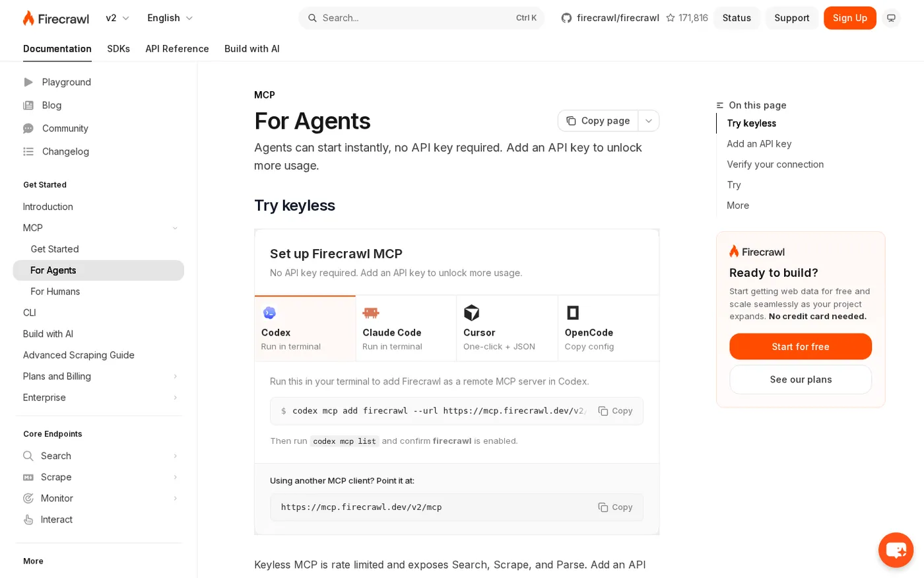Jump to Verify your connection section
Image resolution: width=924 pixels, height=578 pixels.
click(775, 164)
